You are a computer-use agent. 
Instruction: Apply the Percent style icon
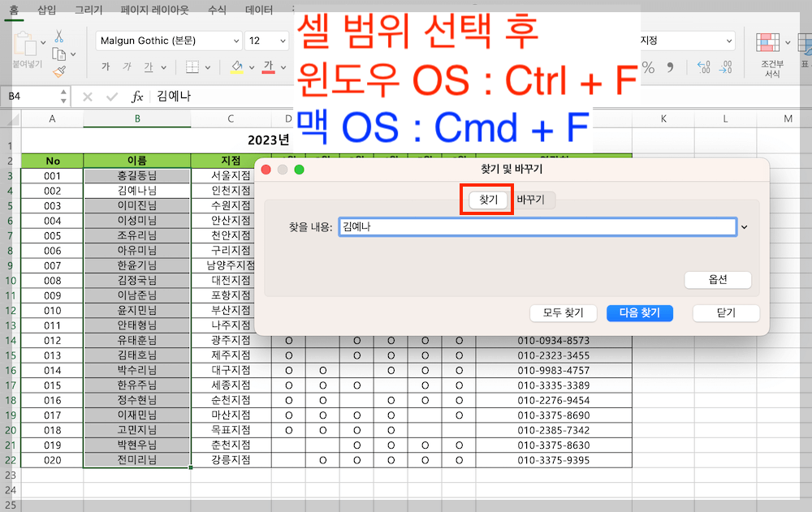tap(648, 67)
